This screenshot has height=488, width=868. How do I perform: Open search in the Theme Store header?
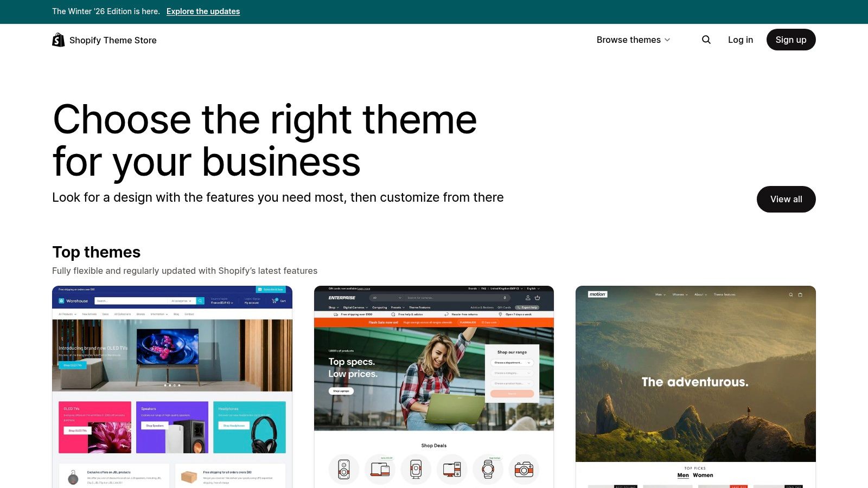(706, 40)
